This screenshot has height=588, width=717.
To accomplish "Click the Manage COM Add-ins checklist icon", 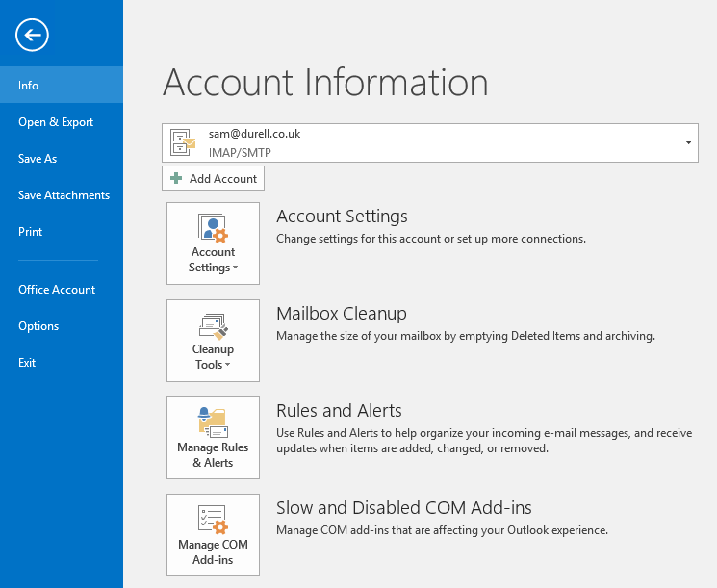I will 213,520.
